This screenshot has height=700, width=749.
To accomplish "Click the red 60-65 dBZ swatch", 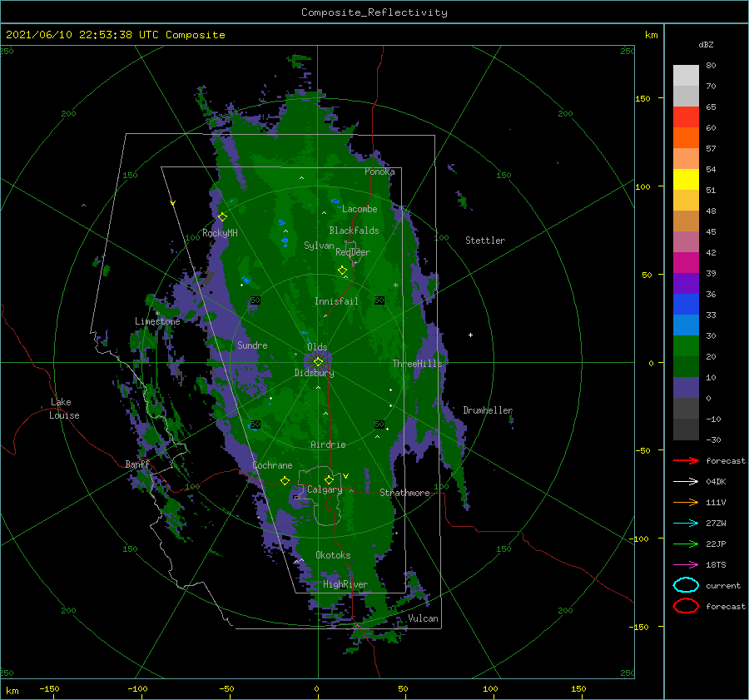I will (686, 117).
